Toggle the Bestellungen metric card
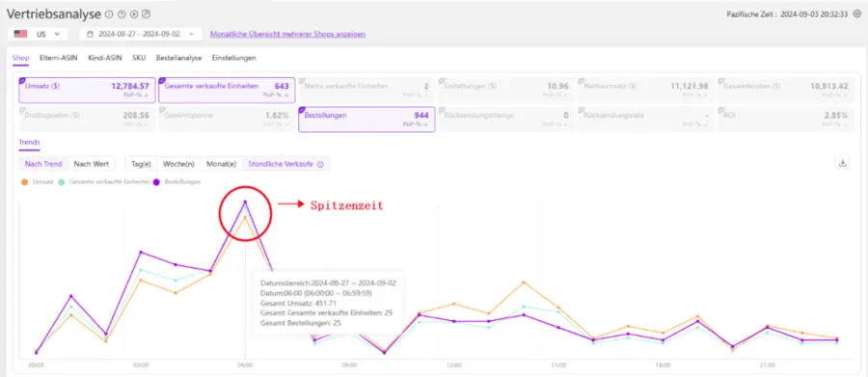The width and height of the screenshot is (868, 377). (x=366, y=120)
